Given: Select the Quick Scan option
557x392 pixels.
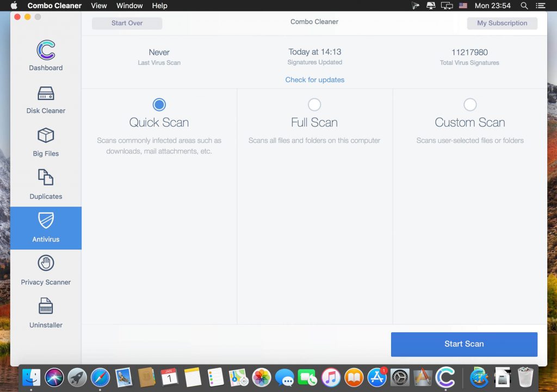Looking at the screenshot, I should pyautogui.click(x=159, y=104).
